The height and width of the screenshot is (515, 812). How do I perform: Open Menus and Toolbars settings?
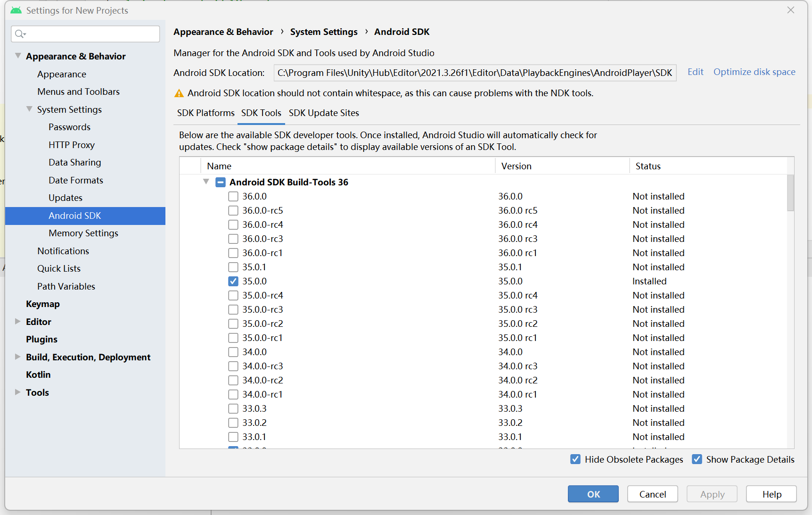(x=79, y=91)
